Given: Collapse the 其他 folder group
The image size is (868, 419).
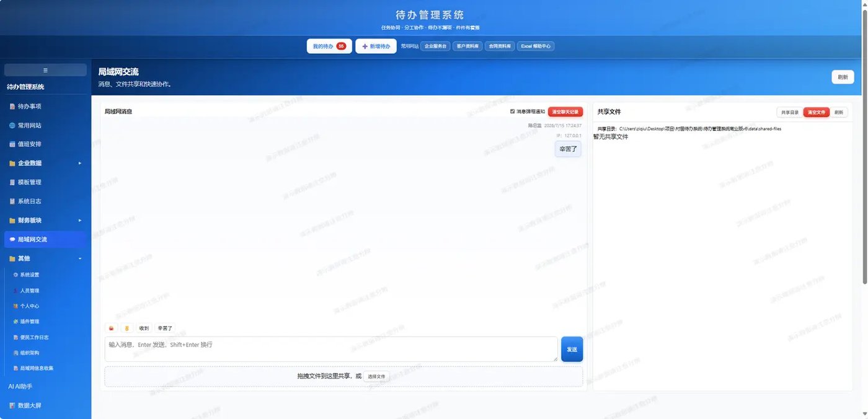Looking at the screenshot, I should click(45, 258).
